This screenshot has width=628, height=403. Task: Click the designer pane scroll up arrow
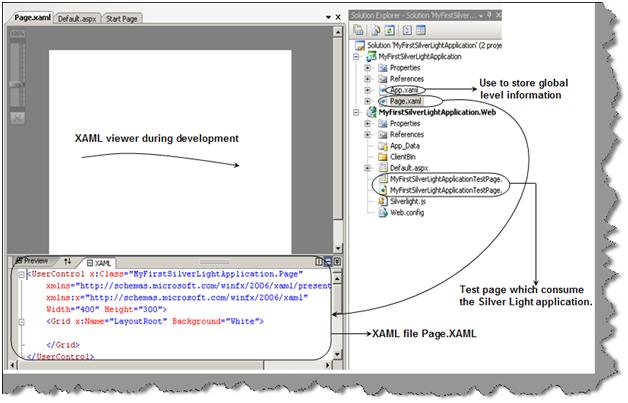[x=338, y=32]
